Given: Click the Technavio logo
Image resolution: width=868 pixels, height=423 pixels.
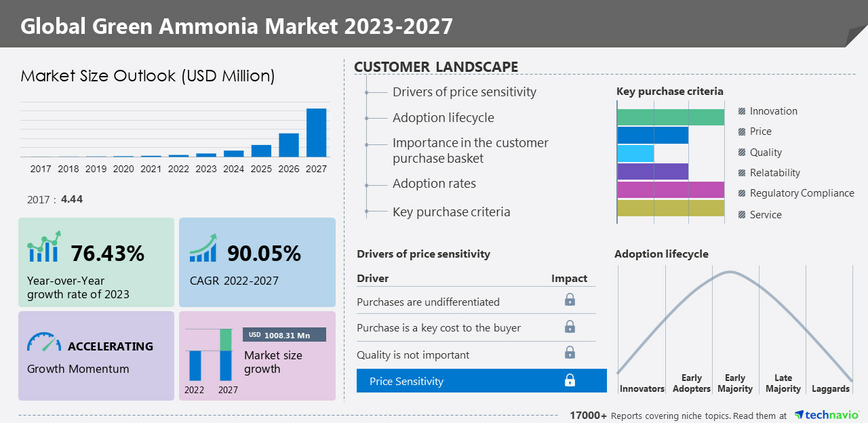Looking at the screenshot, I should click(x=826, y=415).
